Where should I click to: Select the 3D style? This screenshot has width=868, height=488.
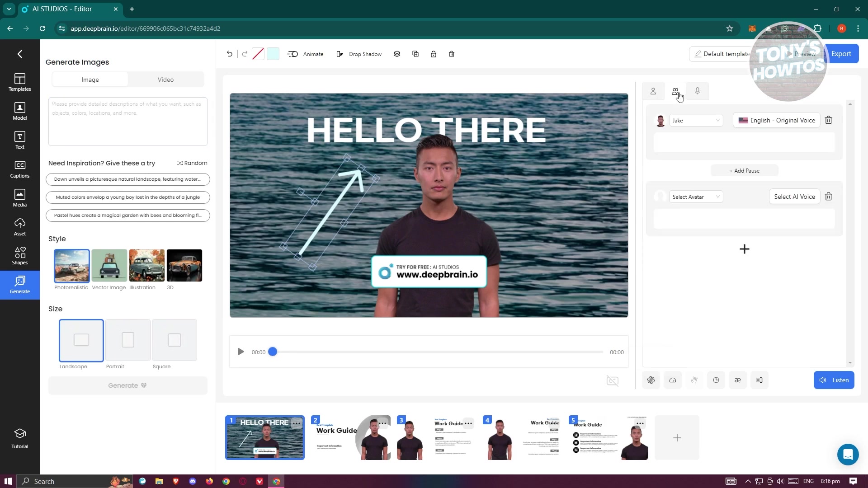(x=184, y=266)
